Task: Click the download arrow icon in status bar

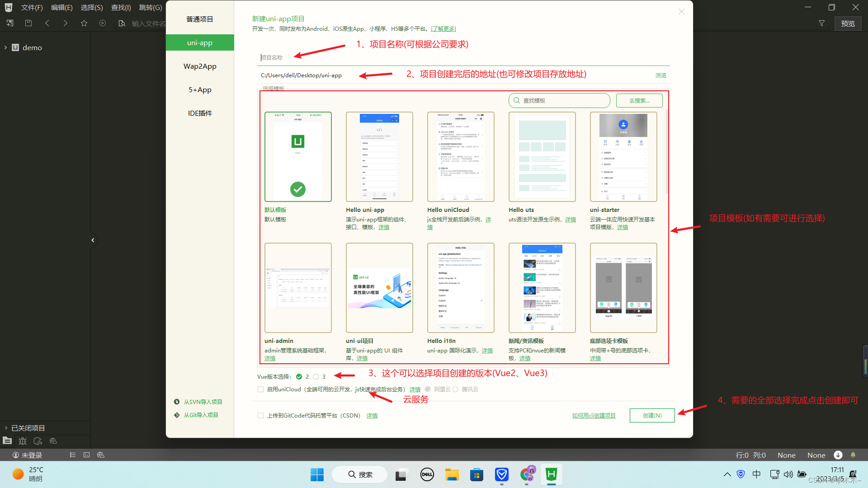Action: coord(838,455)
